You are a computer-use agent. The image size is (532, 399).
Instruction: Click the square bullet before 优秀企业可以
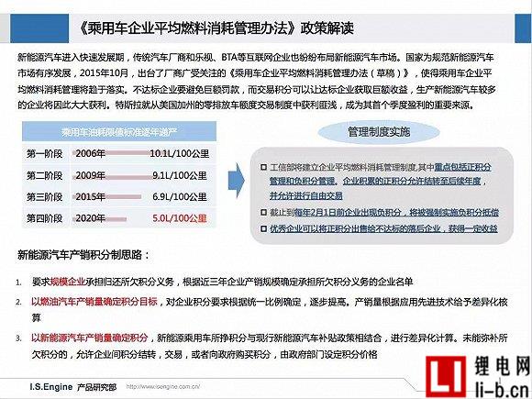[x=263, y=228]
